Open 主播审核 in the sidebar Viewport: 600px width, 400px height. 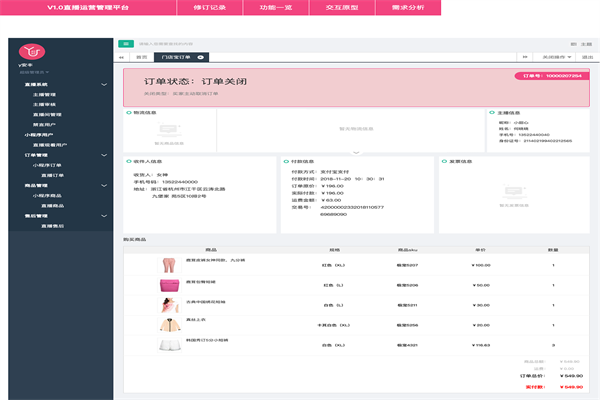click(44, 104)
